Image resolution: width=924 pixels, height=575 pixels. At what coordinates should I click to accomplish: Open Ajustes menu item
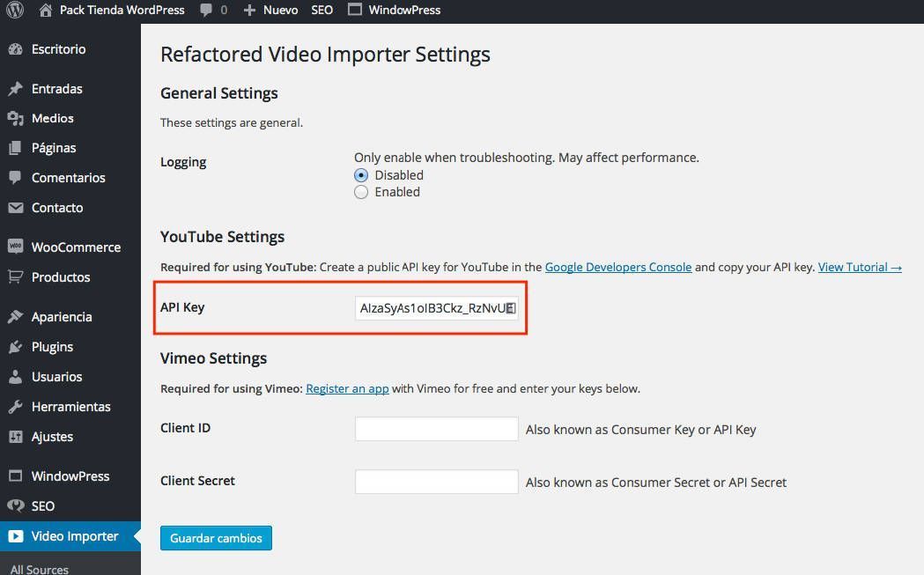[53, 437]
